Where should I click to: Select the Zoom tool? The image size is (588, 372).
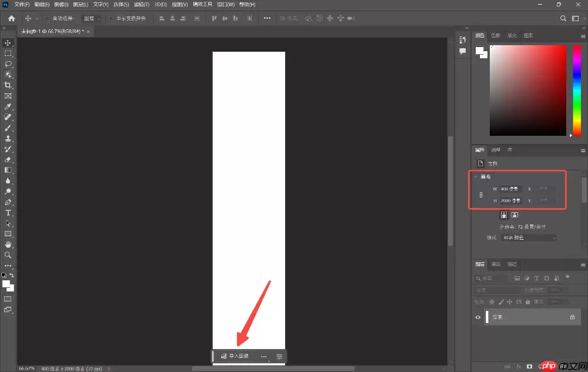[8, 255]
